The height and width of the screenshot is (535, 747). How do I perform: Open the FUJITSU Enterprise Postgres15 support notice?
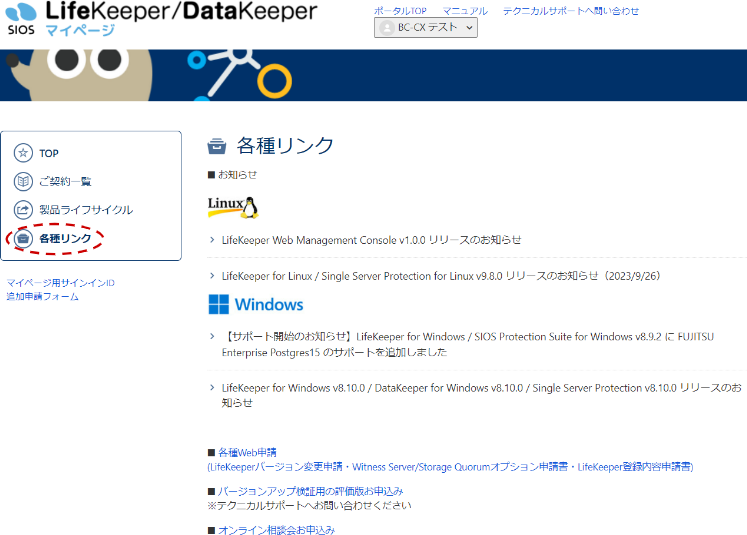coord(468,344)
